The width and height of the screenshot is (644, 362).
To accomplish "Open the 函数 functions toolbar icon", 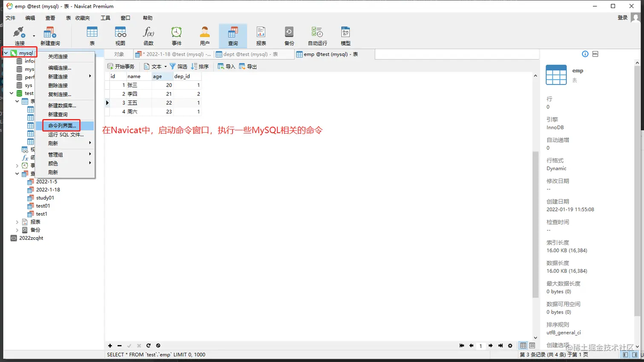I will click(x=148, y=36).
